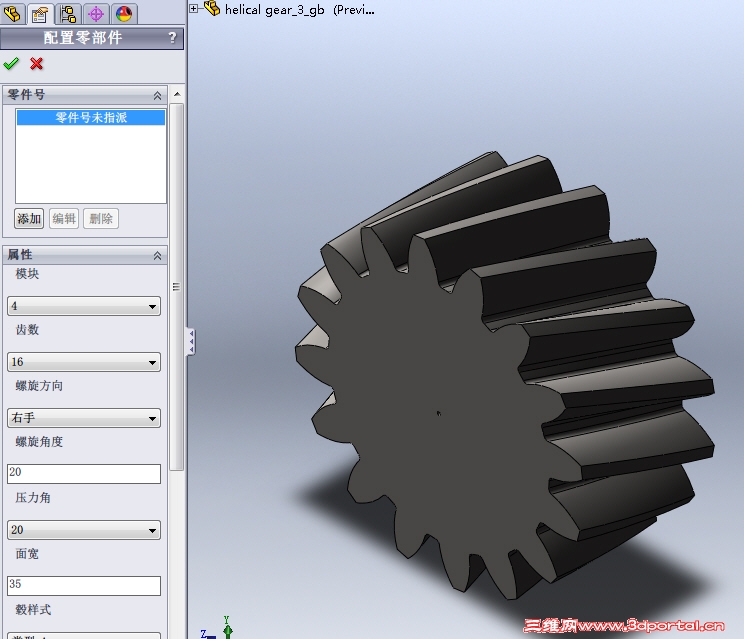Click the panel collapse handle on splitter

pyautogui.click(x=191, y=342)
